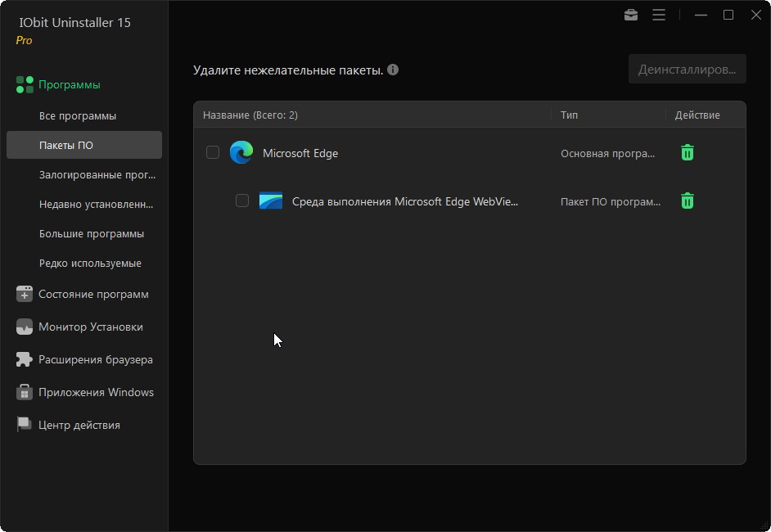Click the Приложения Windows store icon

[x=24, y=392]
